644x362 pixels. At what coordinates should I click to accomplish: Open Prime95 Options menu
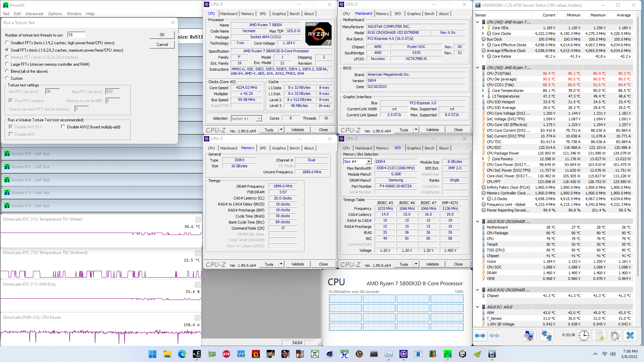pos(55,14)
